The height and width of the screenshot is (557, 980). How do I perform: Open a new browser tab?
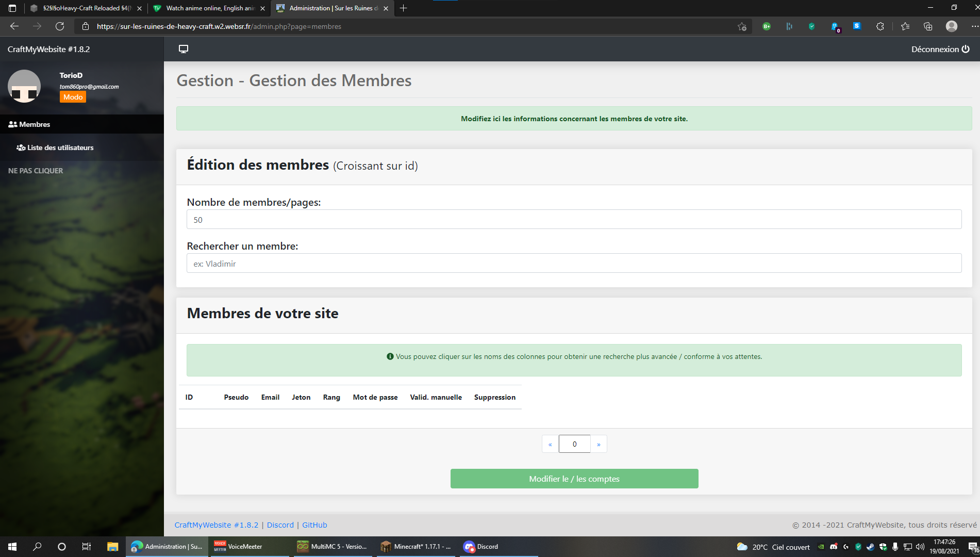tap(403, 8)
